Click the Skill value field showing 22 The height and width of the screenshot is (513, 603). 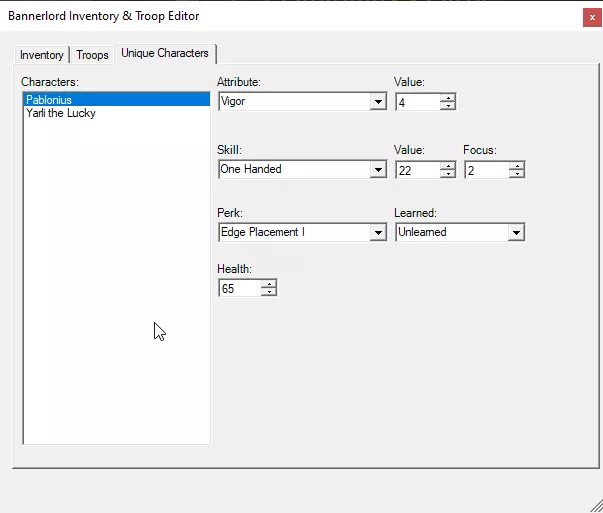point(418,170)
